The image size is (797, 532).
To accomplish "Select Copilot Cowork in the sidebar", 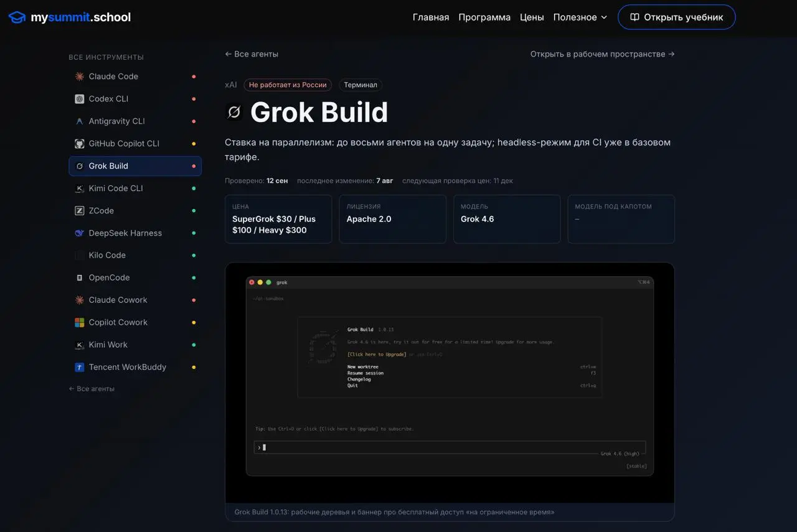I will click(x=135, y=322).
